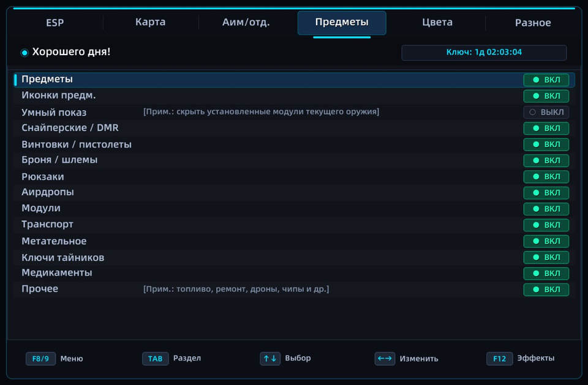Toggle the Предметы ВКЛ switch
The image size is (588, 385).
tap(546, 80)
